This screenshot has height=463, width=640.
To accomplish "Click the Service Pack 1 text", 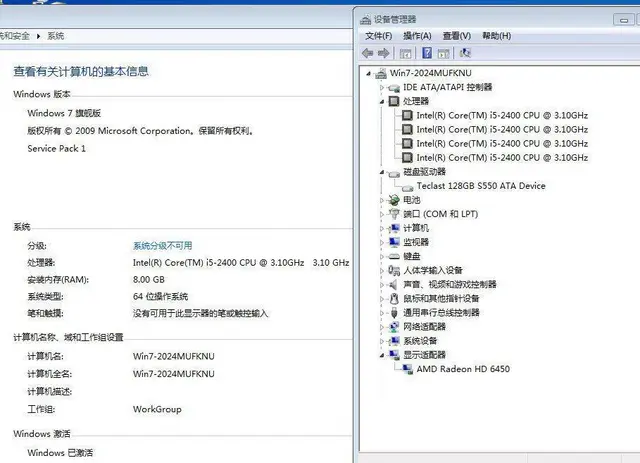I will coord(56,148).
